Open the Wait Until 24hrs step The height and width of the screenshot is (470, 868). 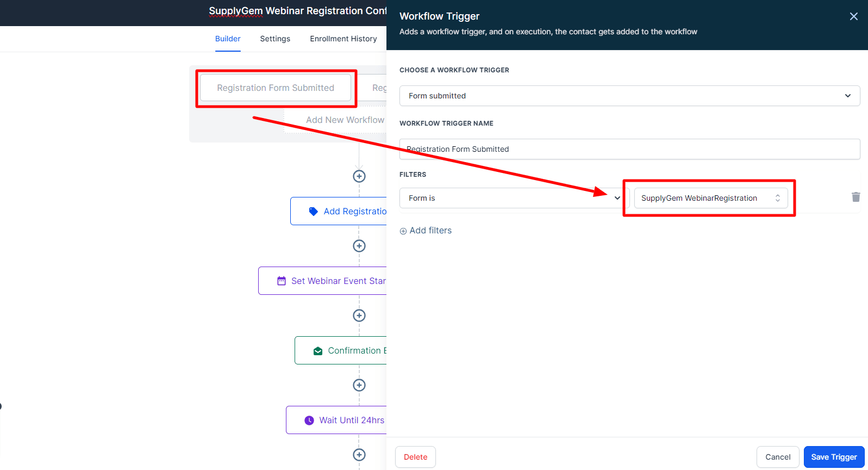coord(336,420)
